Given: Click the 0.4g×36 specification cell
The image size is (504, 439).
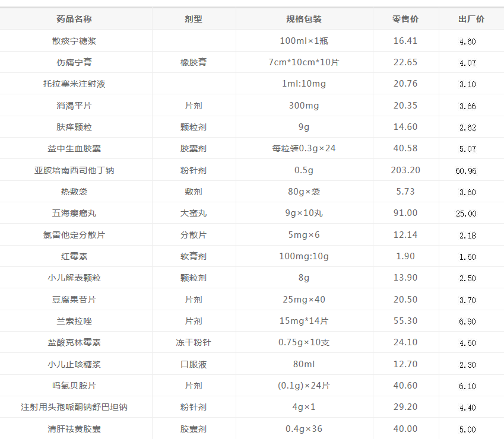Looking at the screenshot, I should (304, 429).
